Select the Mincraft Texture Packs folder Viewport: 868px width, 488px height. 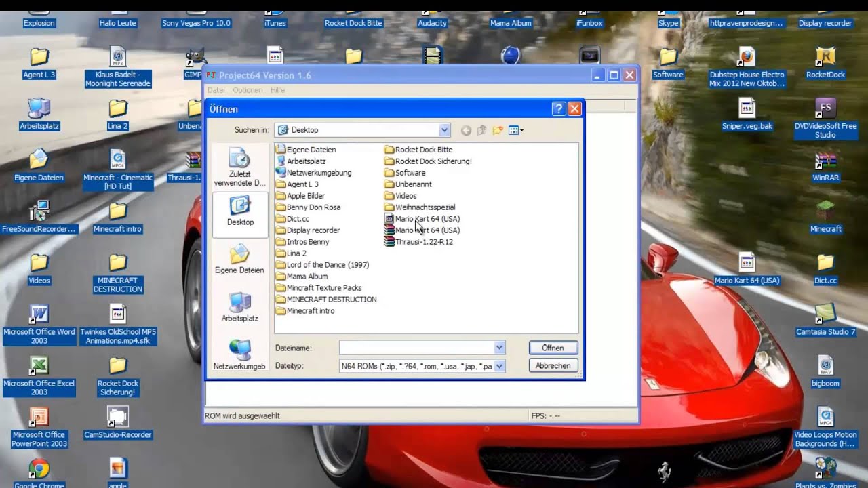click(x=319, y=288)
